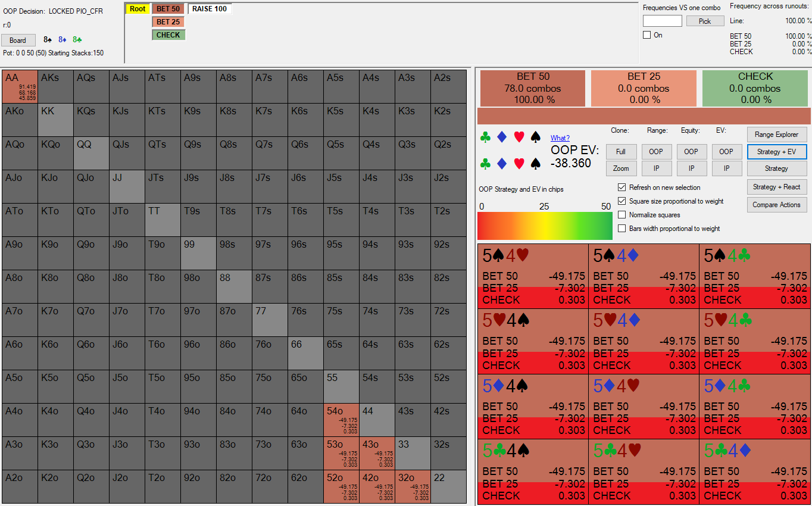
Task: Select the 43o hand cell
Action: [x=377, y=454]
